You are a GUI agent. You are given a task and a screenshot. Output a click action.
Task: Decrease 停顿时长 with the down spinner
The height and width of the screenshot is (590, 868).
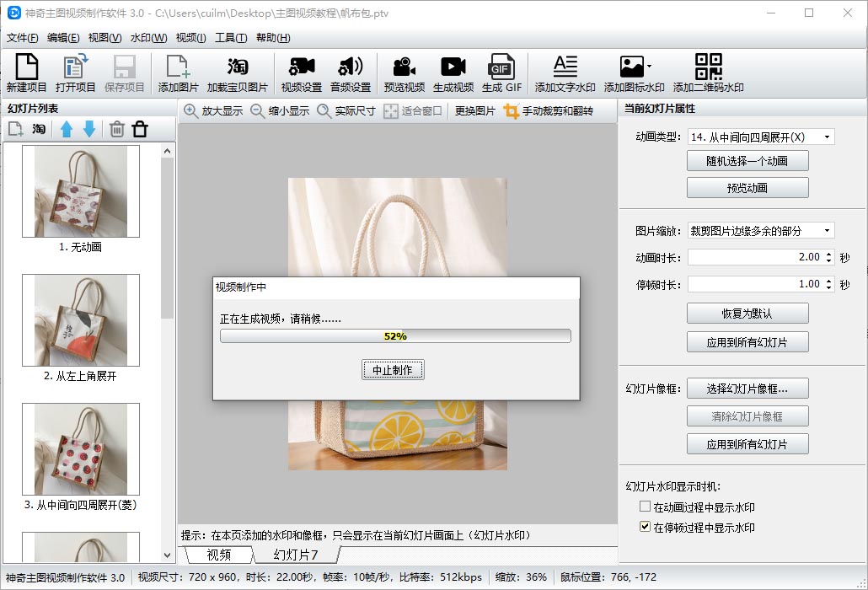coord(828,287)
